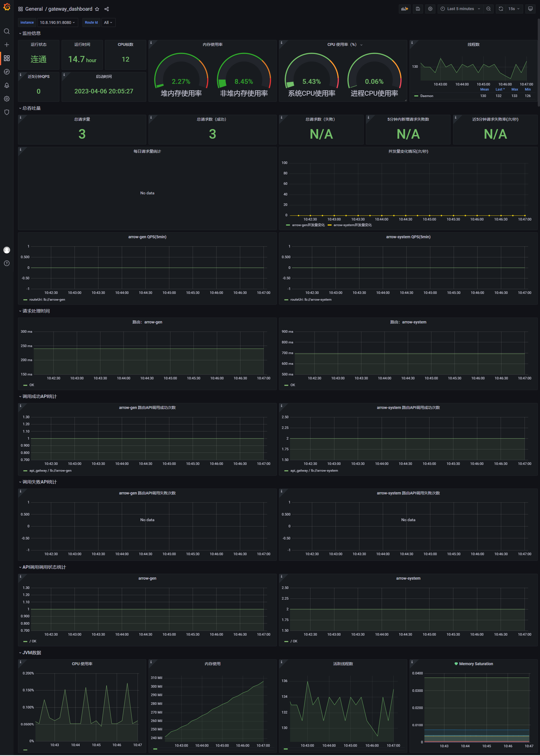Open the CPU 使用率 (%) panel title menu
This screenshot has width=540, height=756.
coord(345,44)
